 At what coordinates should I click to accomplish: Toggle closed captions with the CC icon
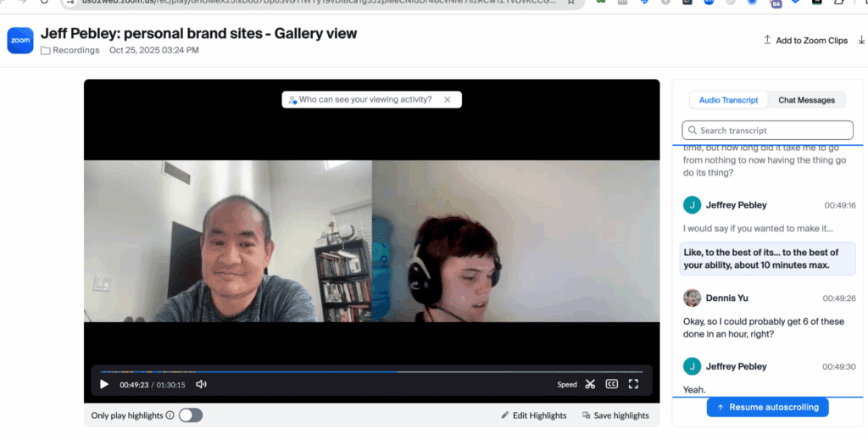point(612,384)
